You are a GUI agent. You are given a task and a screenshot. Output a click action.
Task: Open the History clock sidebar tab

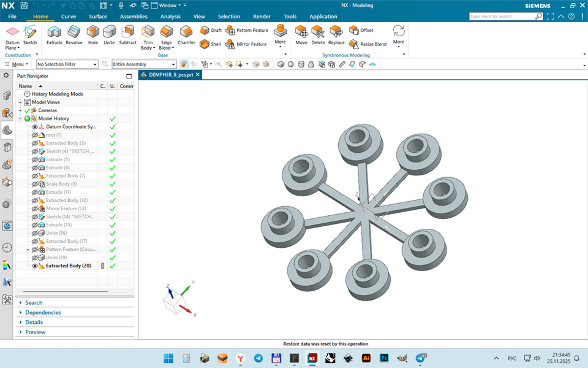point(7,247)
